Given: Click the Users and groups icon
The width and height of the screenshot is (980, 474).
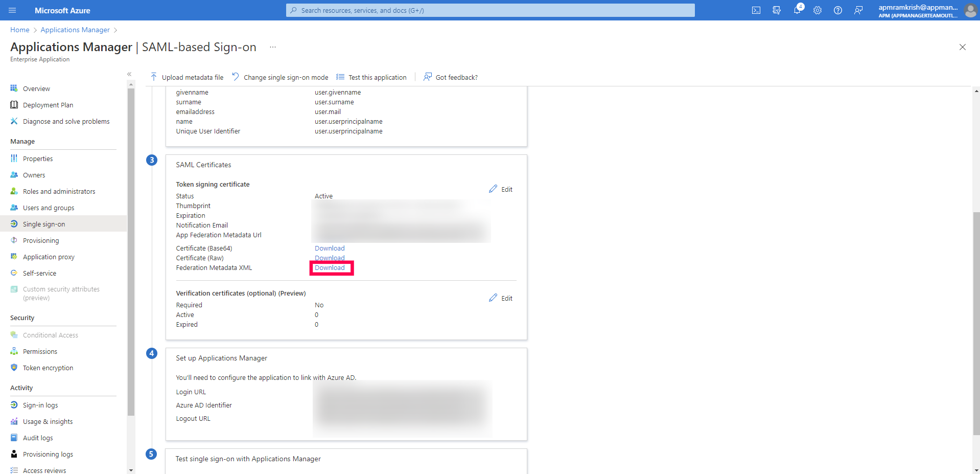Looking at the screenshot, I should click(14, 208).
